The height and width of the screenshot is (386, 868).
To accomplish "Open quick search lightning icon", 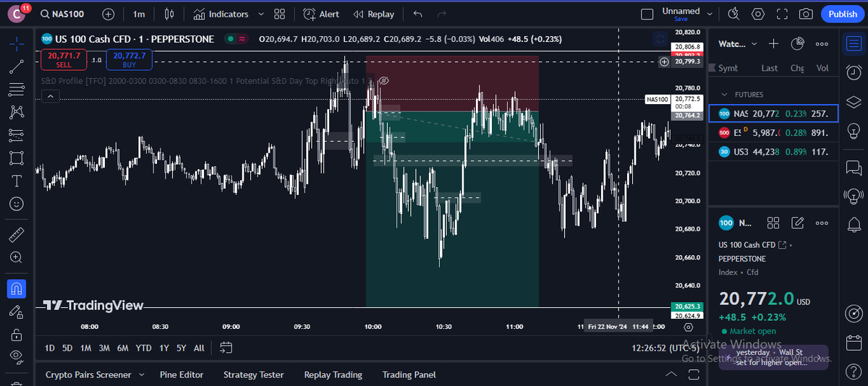I will point(734,14).
